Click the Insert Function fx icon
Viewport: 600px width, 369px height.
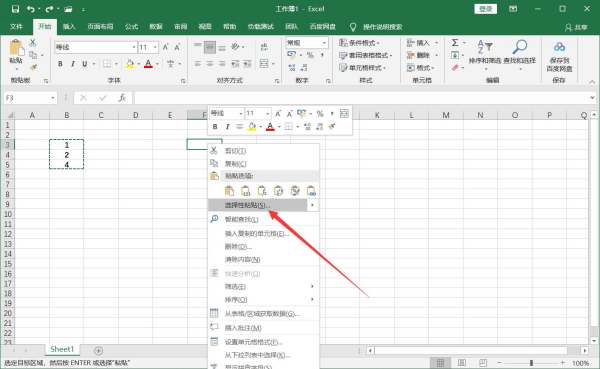pos(122,98)
